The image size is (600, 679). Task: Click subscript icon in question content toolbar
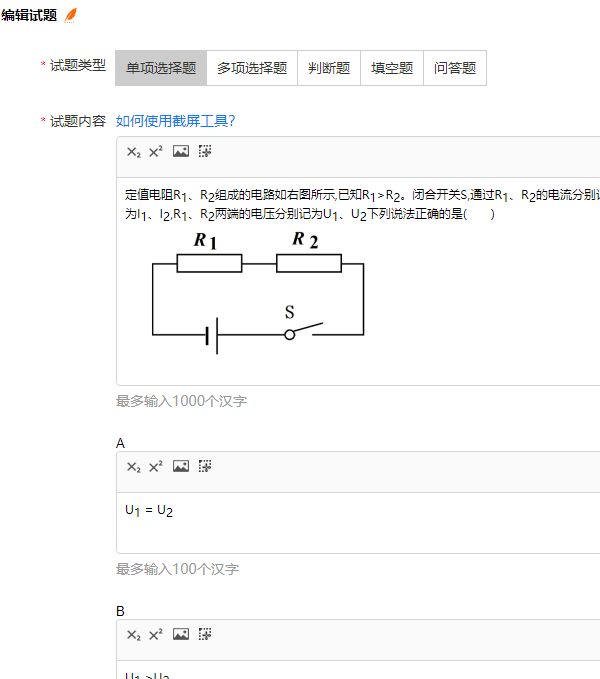[x=133, y=152]
